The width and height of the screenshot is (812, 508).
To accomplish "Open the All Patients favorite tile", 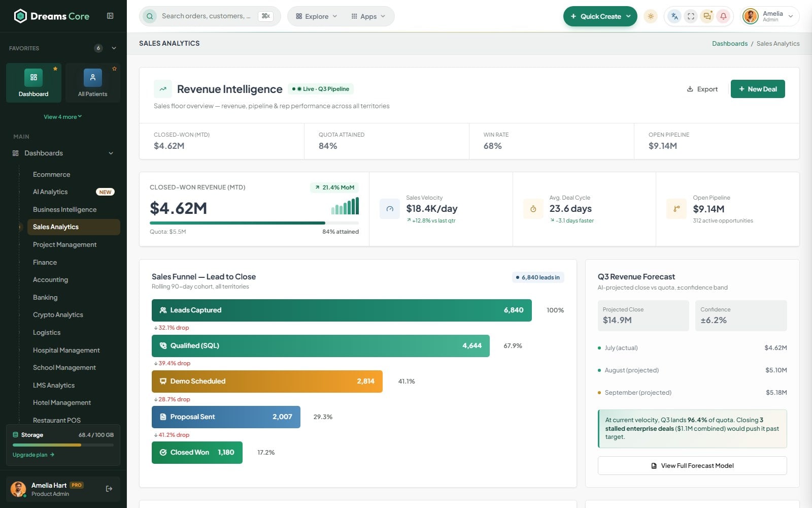I will tap(93, 83).
